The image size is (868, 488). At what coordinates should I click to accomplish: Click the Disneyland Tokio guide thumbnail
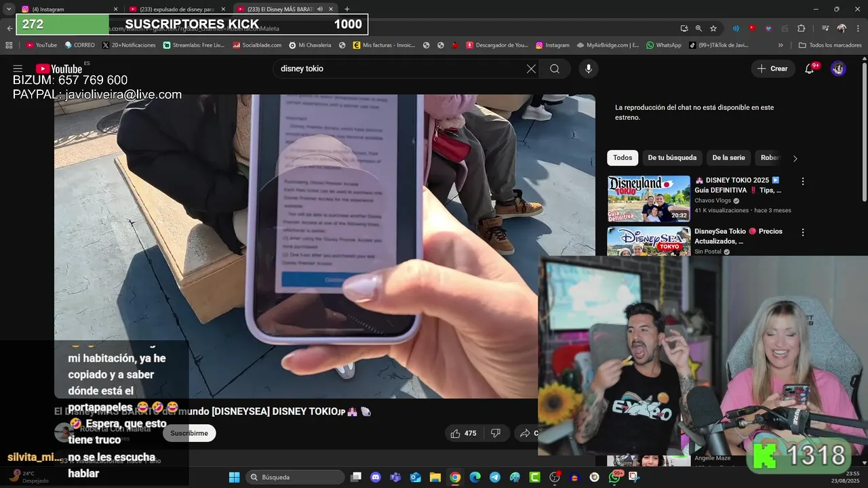pos(648,199)
